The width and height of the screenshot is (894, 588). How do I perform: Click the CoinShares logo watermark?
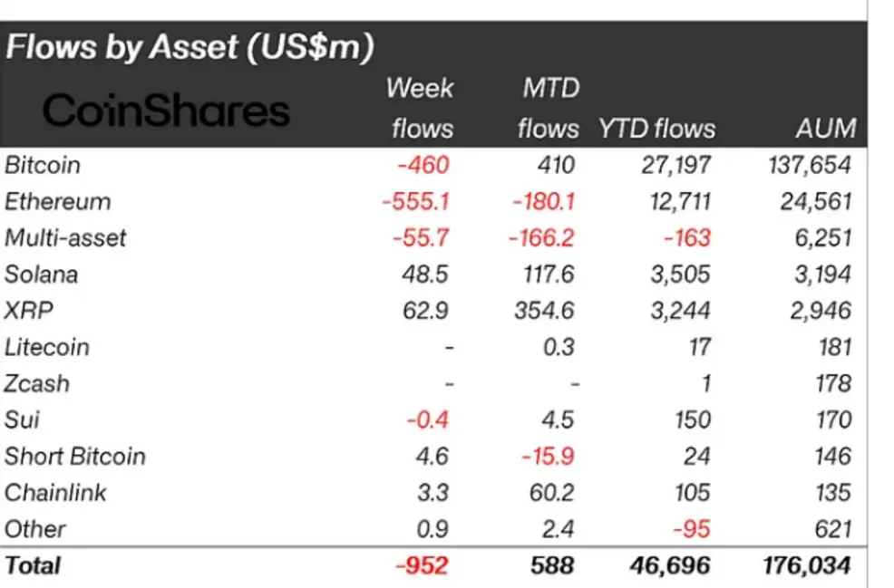[x=166, y=111]
